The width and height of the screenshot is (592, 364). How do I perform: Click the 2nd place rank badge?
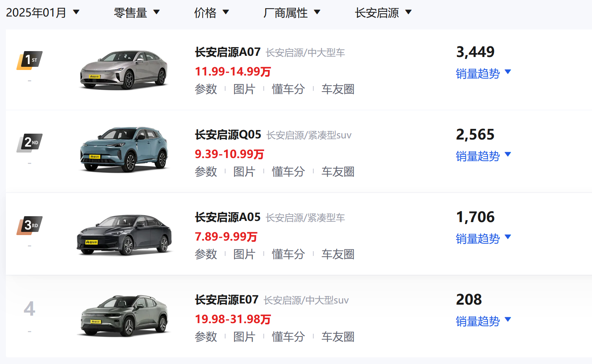30,143
